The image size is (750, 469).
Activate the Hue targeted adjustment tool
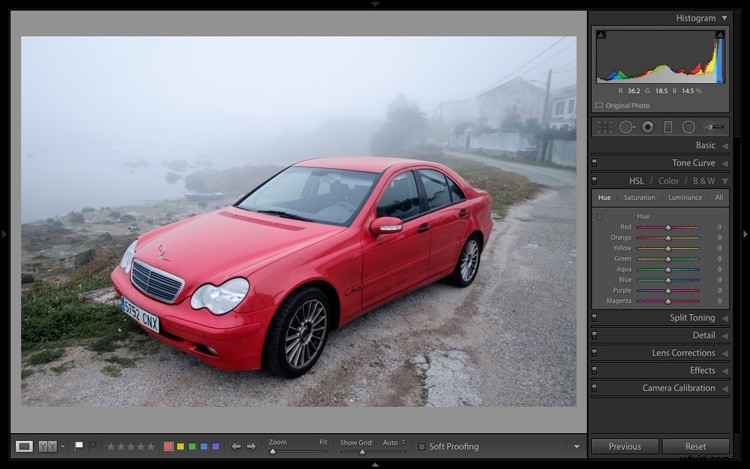click(x=599, y=217)
